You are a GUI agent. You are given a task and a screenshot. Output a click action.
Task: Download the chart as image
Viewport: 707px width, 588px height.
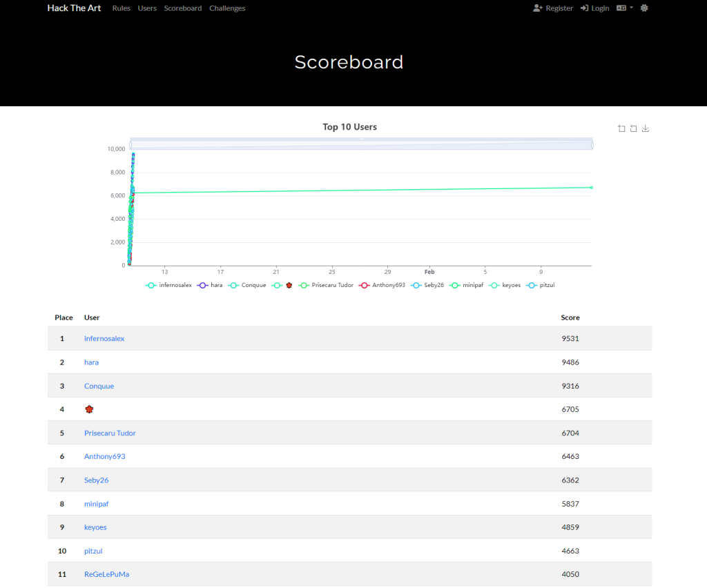click(x=646, y=128)
